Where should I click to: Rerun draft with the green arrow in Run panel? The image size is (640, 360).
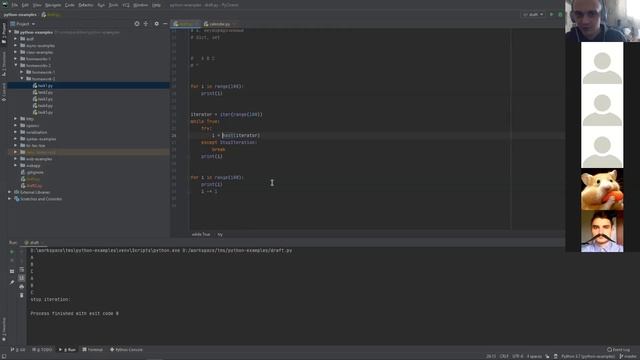click(x=12, y=252)
